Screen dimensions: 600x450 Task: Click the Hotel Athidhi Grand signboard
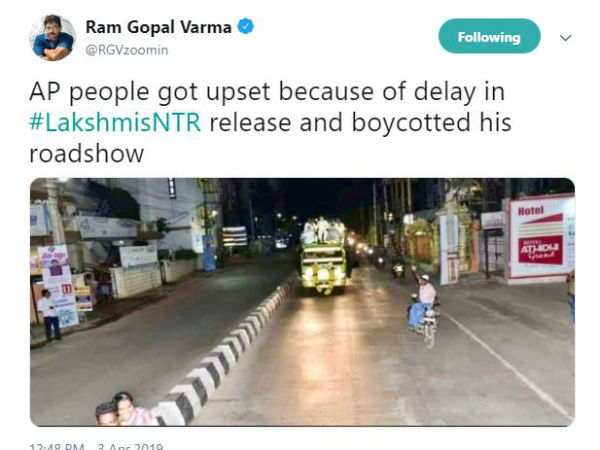540,239
